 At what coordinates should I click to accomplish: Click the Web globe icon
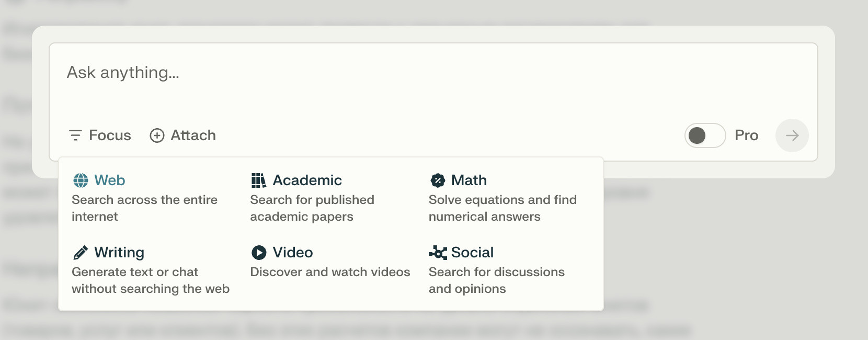pos(81,180)
